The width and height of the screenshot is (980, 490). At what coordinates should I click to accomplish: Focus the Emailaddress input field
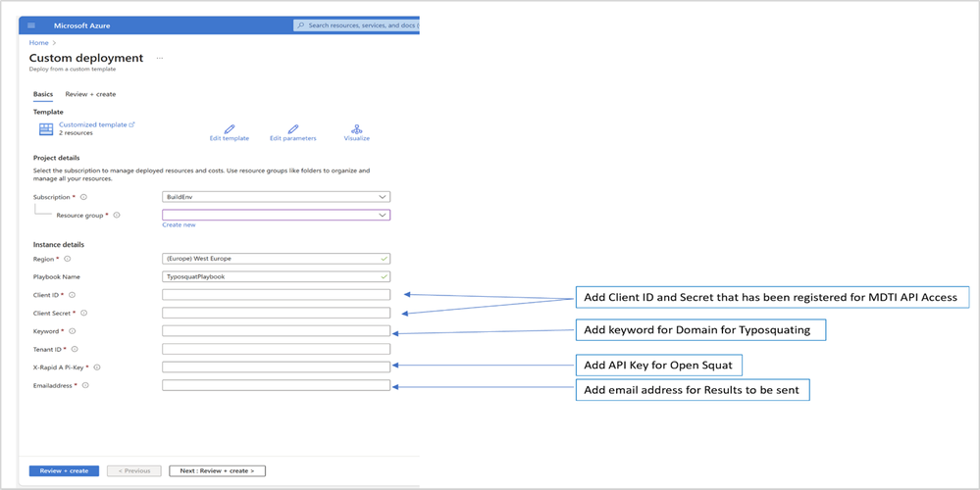[x=277, y=385]
